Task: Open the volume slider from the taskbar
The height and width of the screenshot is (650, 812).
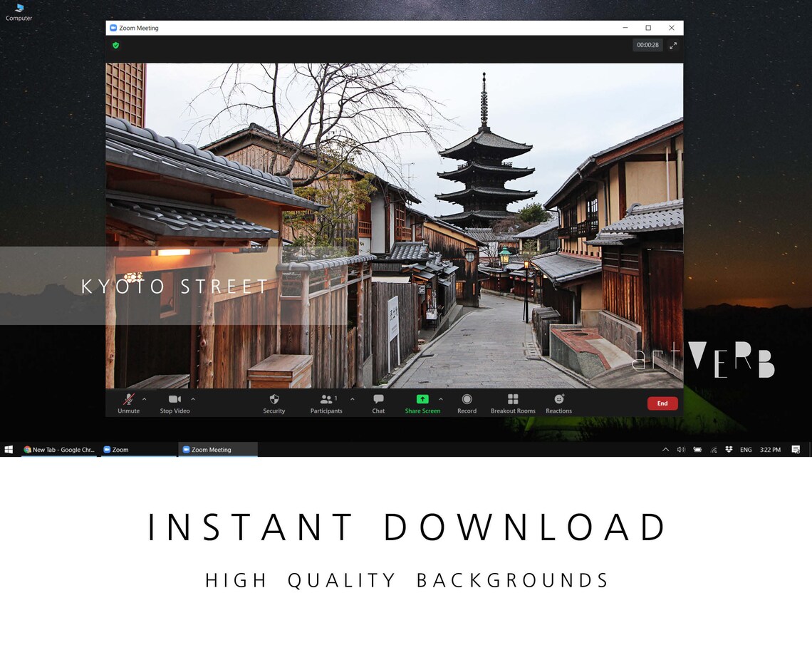Action: coord(680,450)
